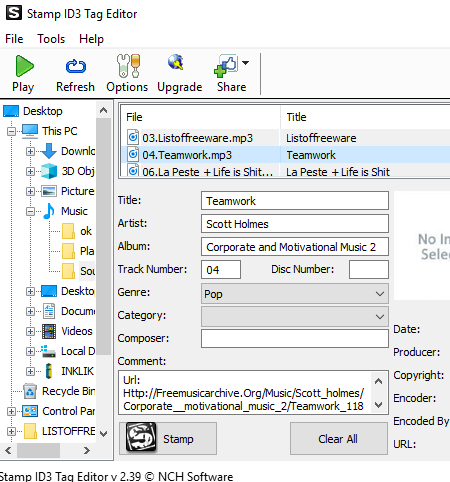Click file icon of 04.Teamwork.mp3
The image size is (450, 482).
tap(133, 154)
